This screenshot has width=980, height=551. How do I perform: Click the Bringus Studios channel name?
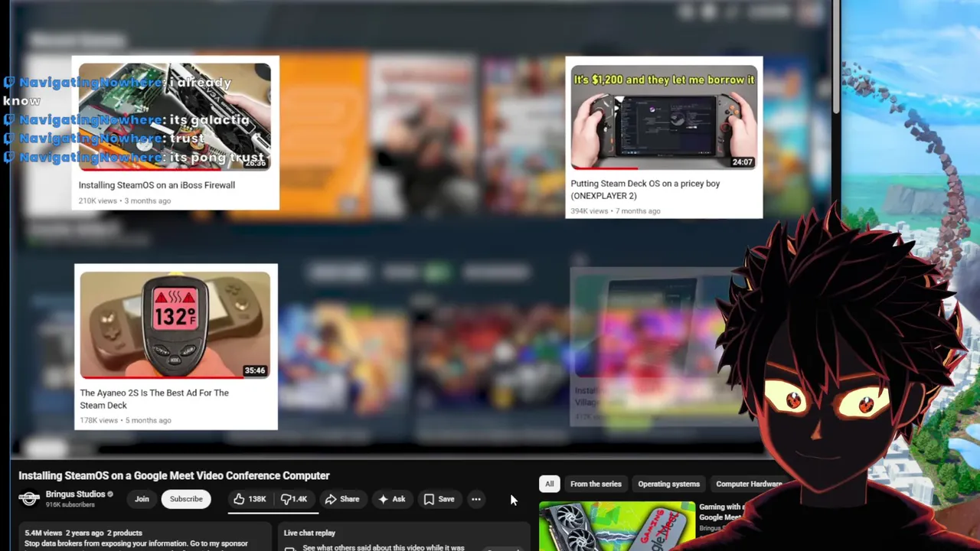tap(75, 494)
